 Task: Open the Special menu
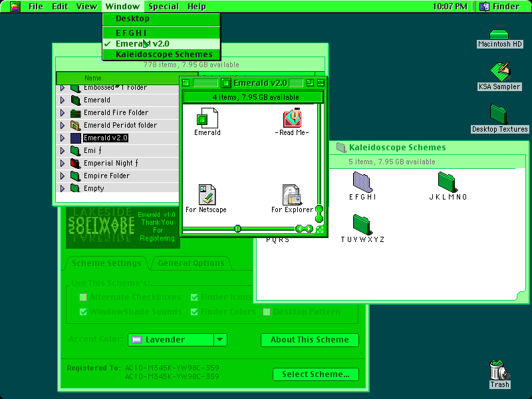164,7
